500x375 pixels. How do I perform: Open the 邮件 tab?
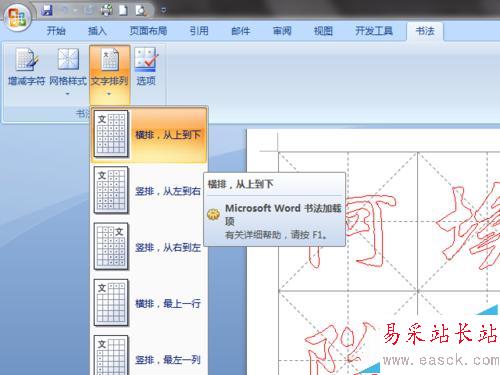coord(241,31)
